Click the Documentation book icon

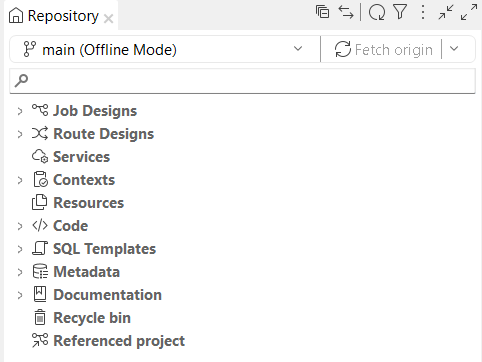pos(40,294)
